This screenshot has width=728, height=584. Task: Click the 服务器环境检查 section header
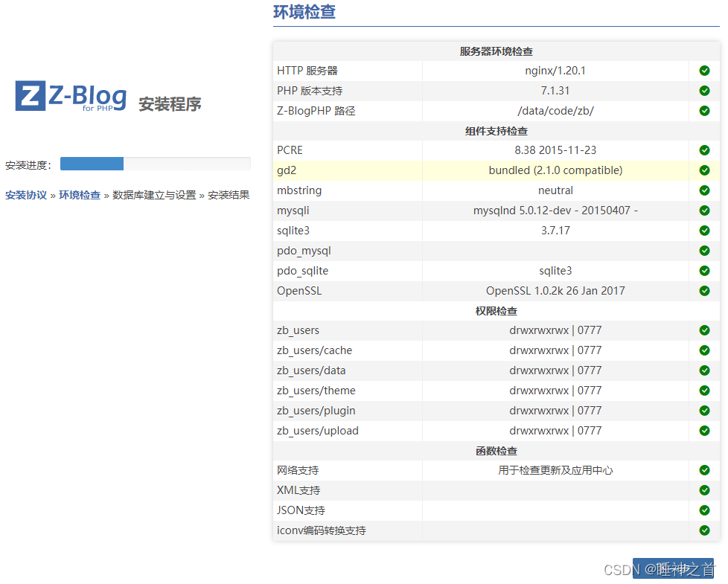[496, 51]
